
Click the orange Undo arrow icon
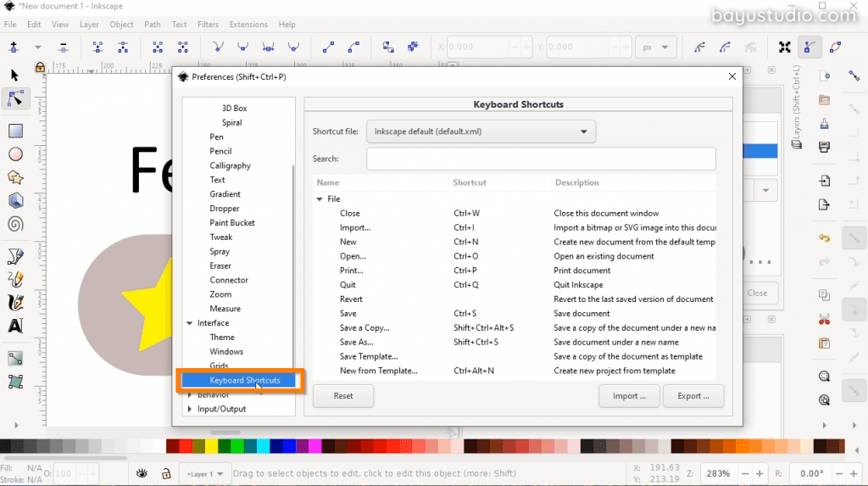point(824,237)
